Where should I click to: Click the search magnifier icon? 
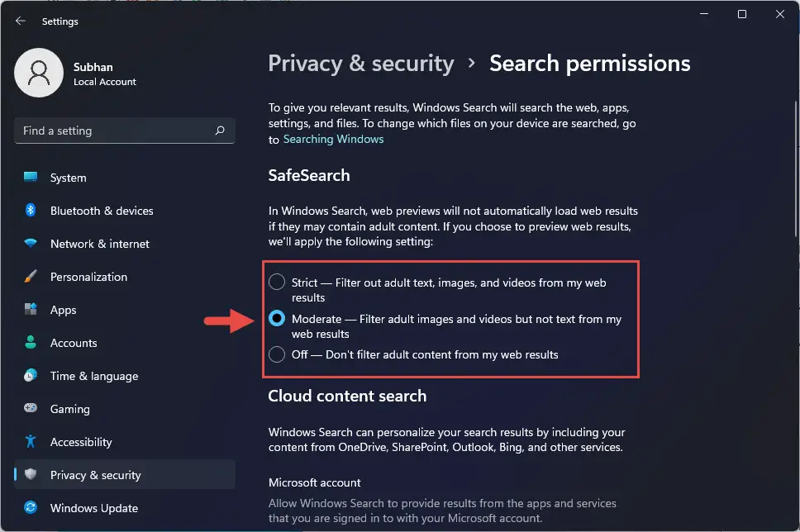(220, 131)
